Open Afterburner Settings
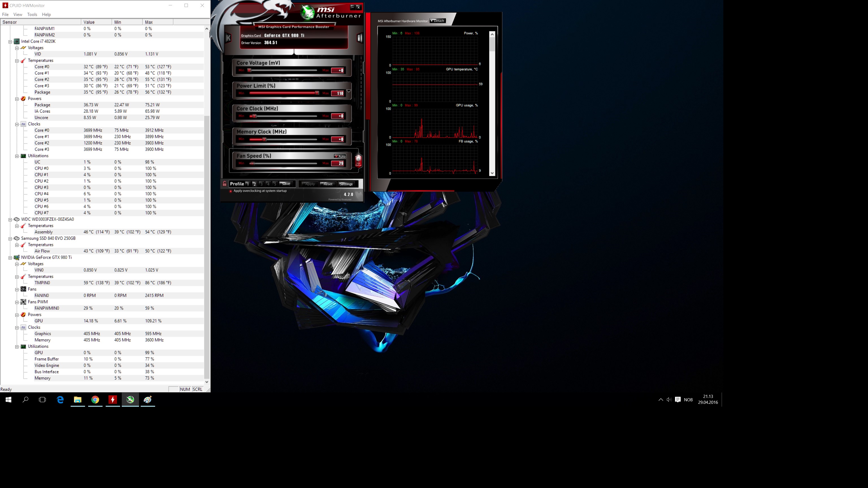Image resolution: width=868 pixels, height=488 pixels. click(346, 184)
